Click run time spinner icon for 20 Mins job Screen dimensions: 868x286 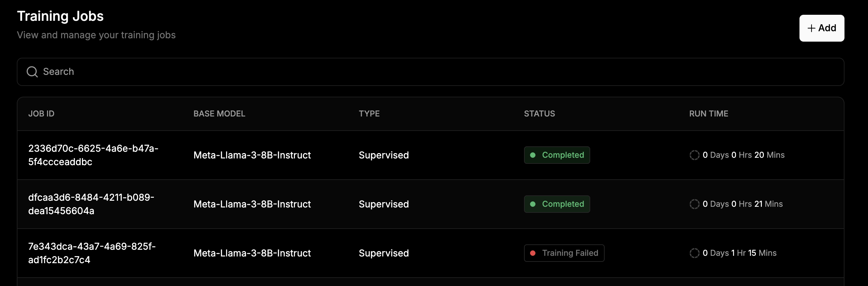[694, 155]
